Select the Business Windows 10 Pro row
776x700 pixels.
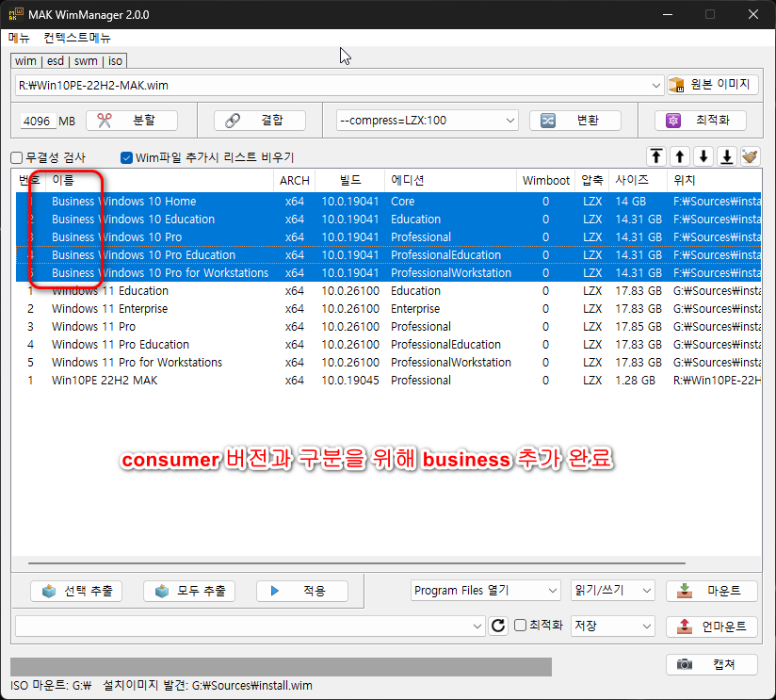pos(389,237)
